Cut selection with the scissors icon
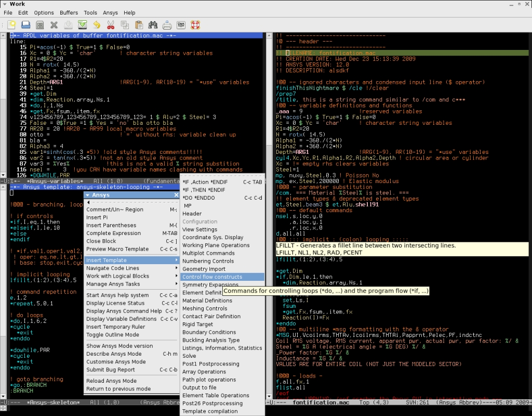Screen dimensions: 532x416 click(111, 25)
